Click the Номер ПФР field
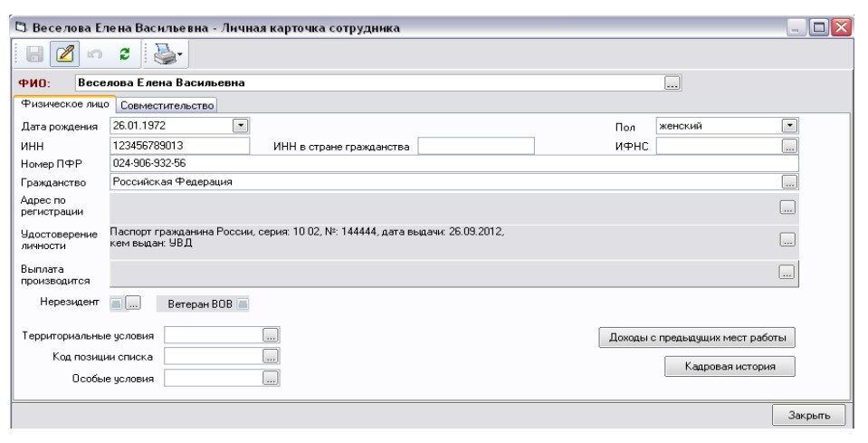Image resolution: width=868 pixels, height=443 pixels. pos(454,163)
